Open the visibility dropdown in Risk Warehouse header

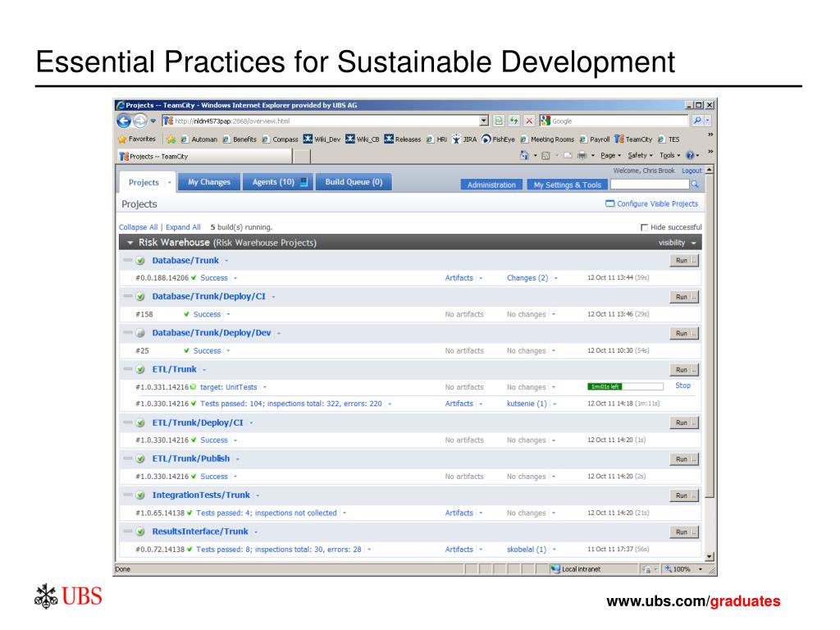coord(678,243)
